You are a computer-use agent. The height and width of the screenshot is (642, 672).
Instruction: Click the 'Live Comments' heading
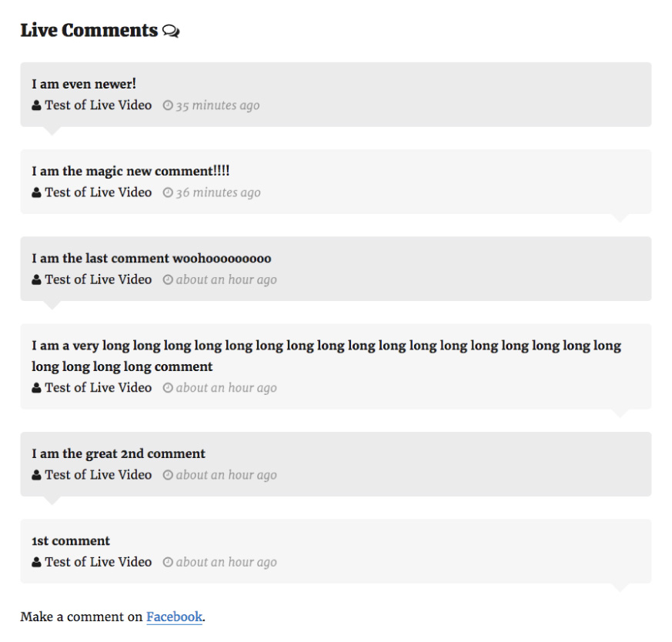tap(89, 31)
